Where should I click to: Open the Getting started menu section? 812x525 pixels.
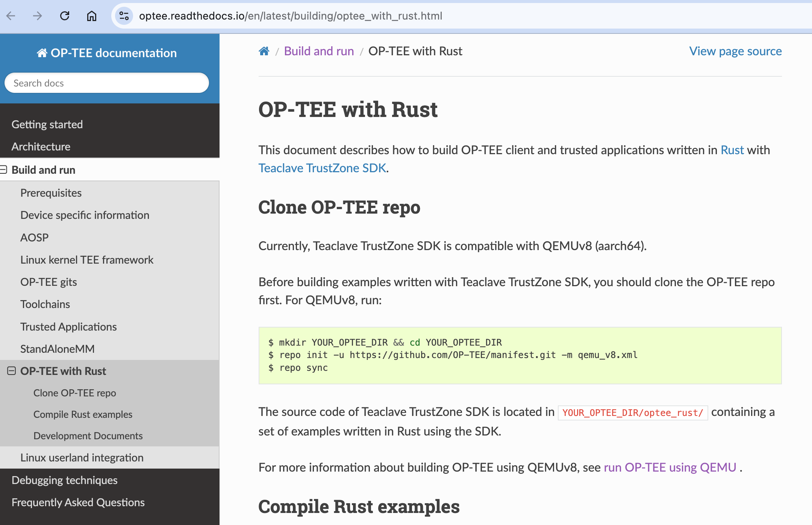click(47, 124)
